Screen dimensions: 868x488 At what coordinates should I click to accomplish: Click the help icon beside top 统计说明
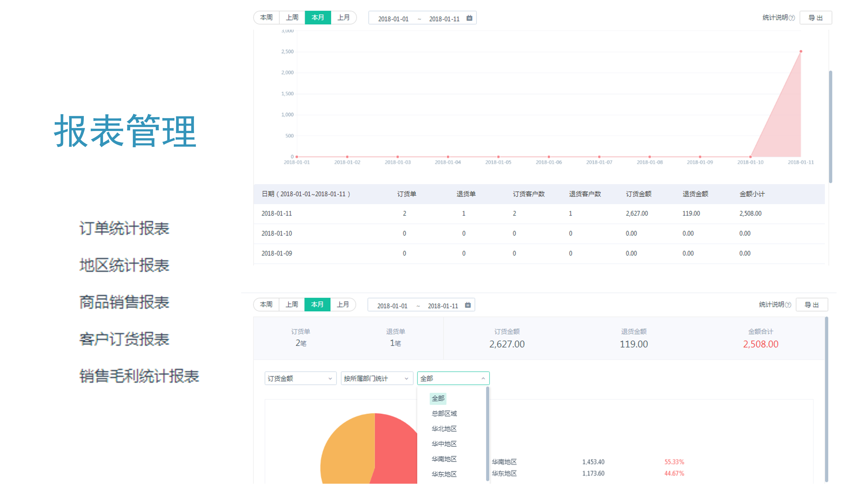coord(792,18)
